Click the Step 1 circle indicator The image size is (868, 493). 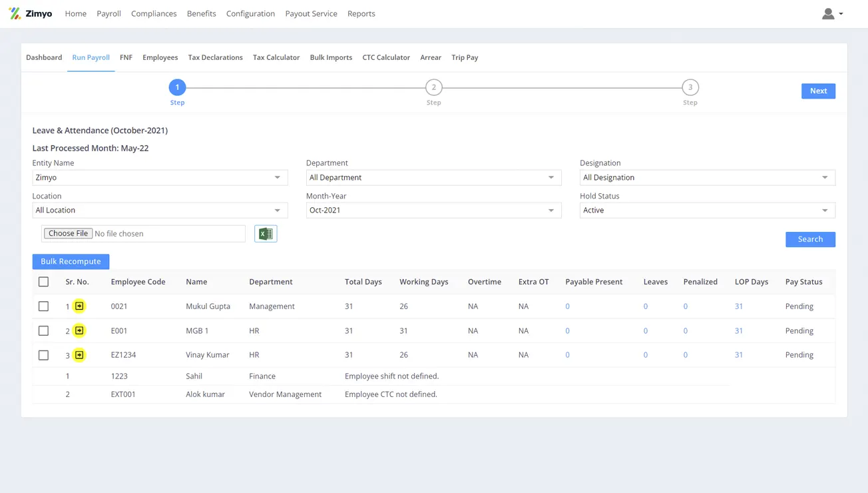pyautogui.click(x=177, y=87)
